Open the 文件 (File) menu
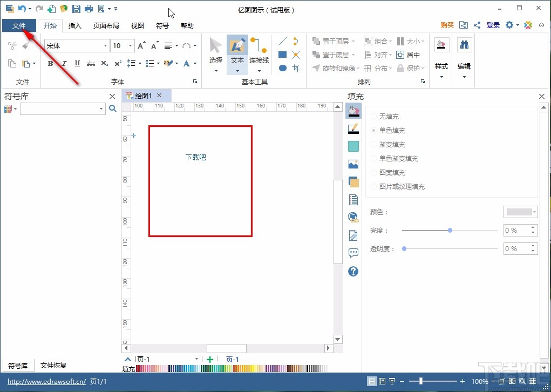The height and width of the screenshot is (392, 551). pos(19,25)
